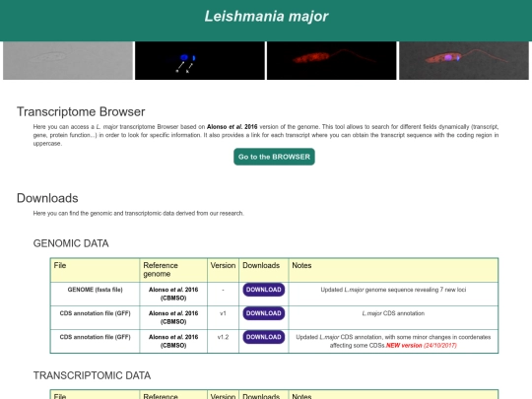Screen dimensions: 532x399
Task: Open the Go to the BROWSER button
Action: pos(274,157)
